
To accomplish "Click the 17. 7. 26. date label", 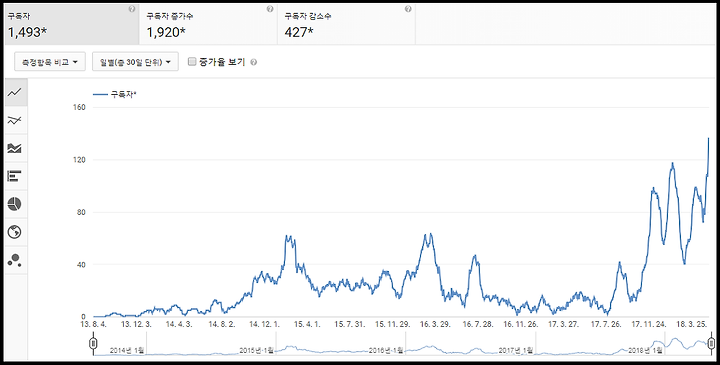I will click(606, 324).
